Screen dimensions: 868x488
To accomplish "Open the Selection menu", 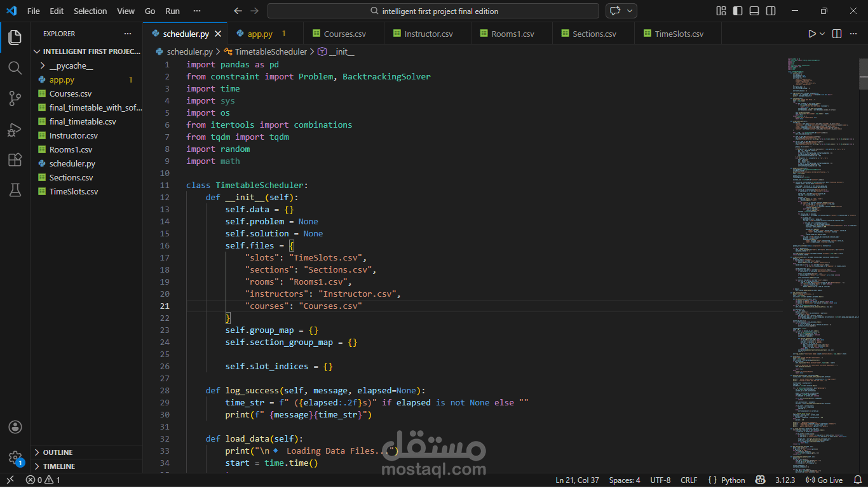I will (90, 11).
